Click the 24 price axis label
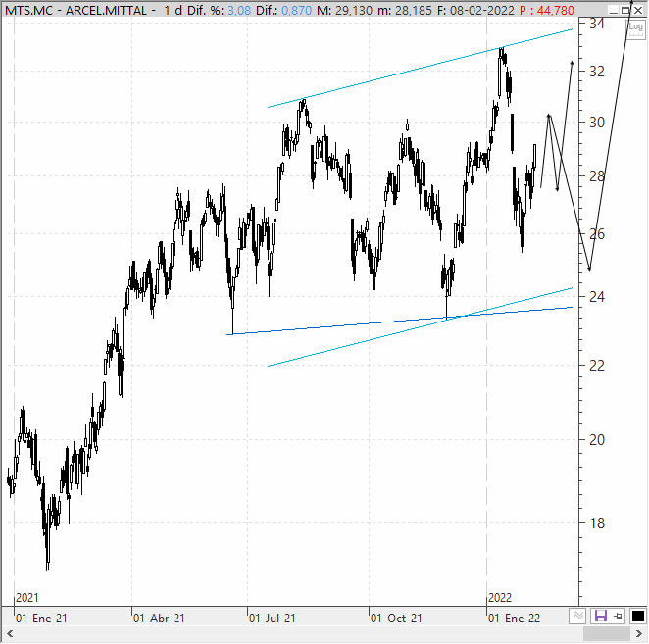 click(597, 296)
